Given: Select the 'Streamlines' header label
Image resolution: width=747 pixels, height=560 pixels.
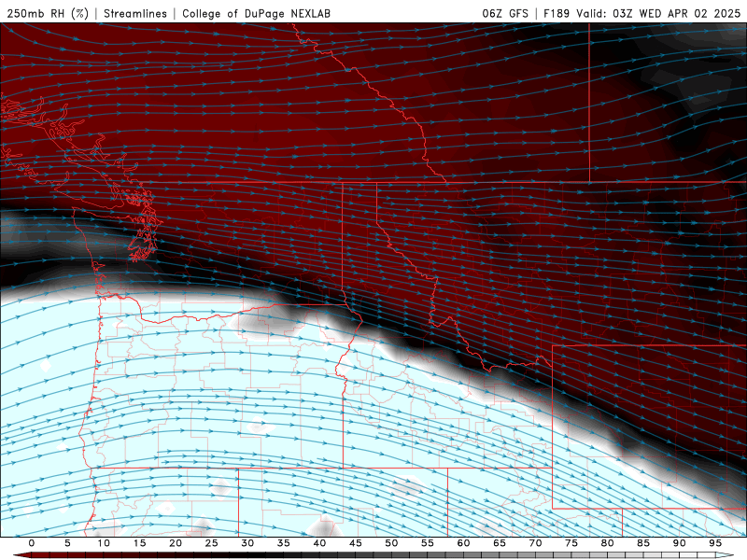Looking at the screenshot, I should tap(135, 13).
